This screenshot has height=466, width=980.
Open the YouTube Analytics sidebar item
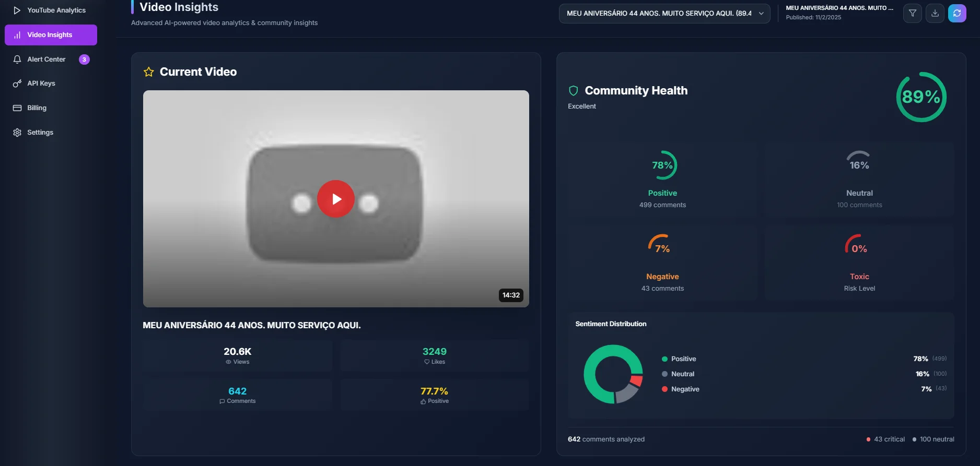tap(51, 10)
